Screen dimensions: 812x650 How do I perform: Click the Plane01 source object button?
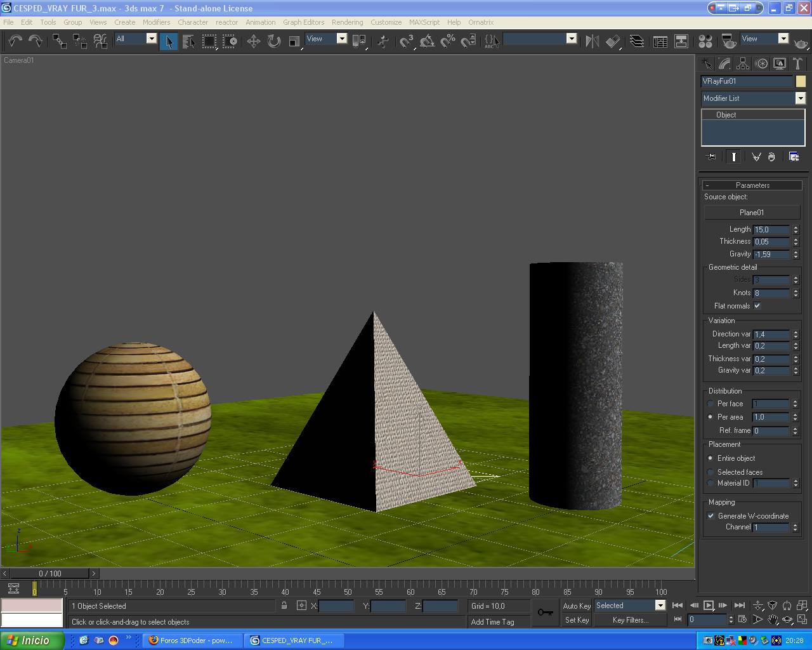pos(752,213)
